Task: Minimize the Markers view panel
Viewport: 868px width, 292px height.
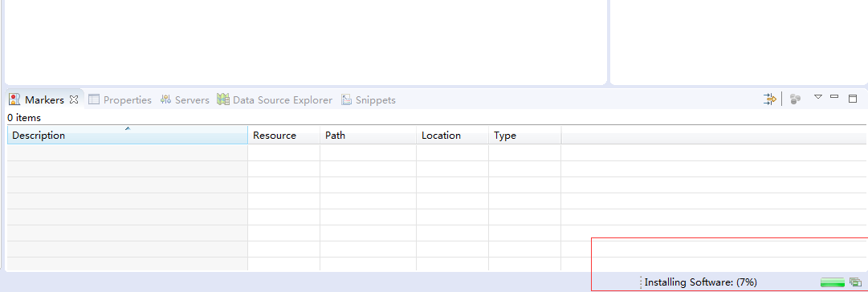Action: point(834,97)
